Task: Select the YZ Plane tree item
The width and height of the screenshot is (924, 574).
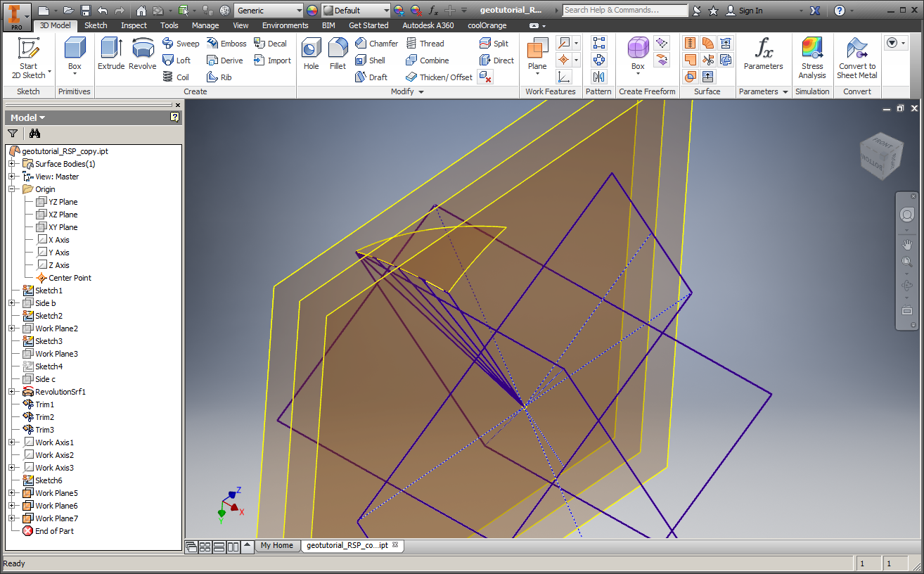Action: coord(57,202)
